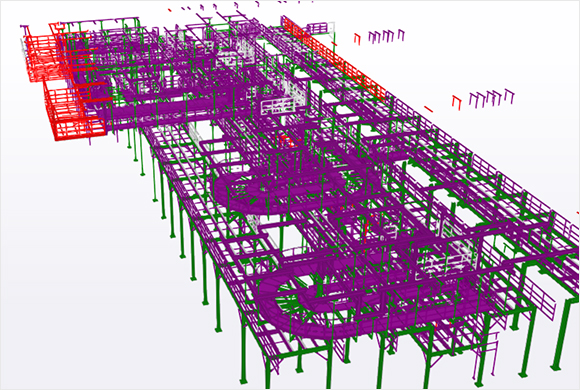Select the single red frame beside purple frames, upper right
The image size is (580, 390).
point(357,39)
